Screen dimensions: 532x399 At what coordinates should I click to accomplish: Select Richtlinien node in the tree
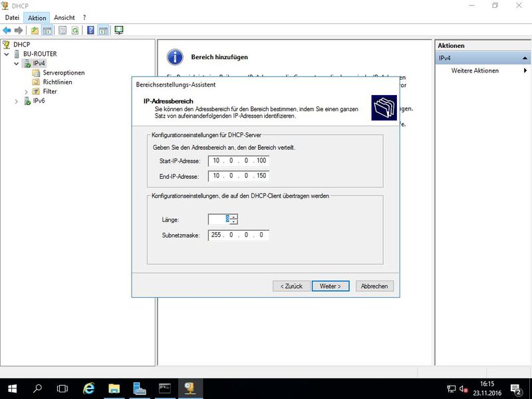click(57, 82)
